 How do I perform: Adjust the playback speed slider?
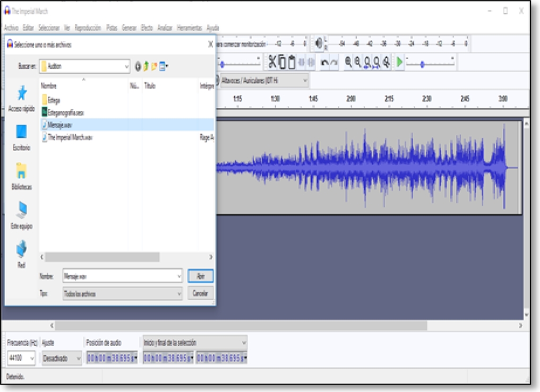(x=423, y=63)
